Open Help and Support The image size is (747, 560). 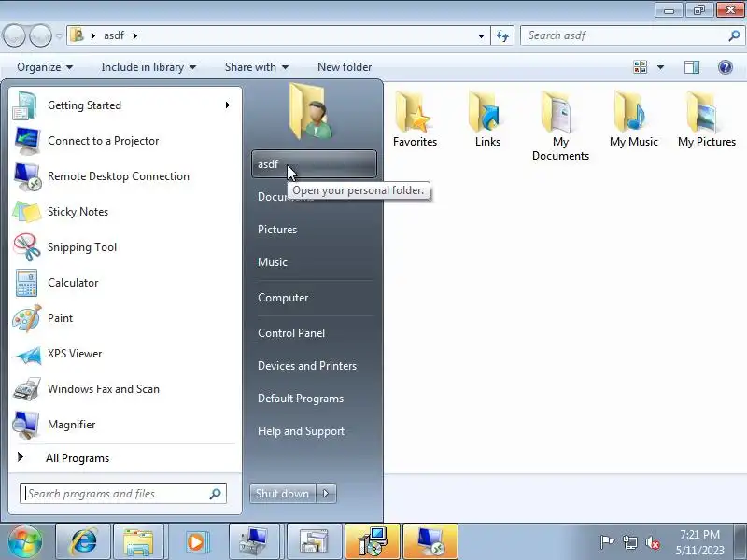[314, 431]
